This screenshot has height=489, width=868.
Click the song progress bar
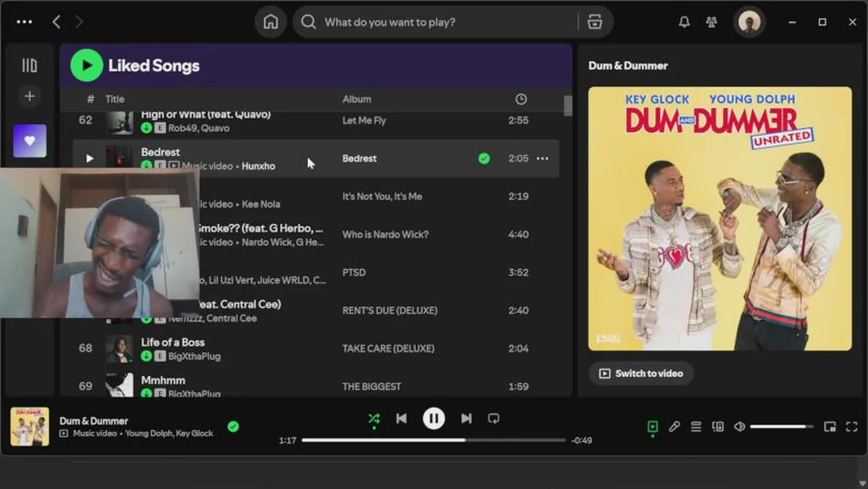point(434,440)
